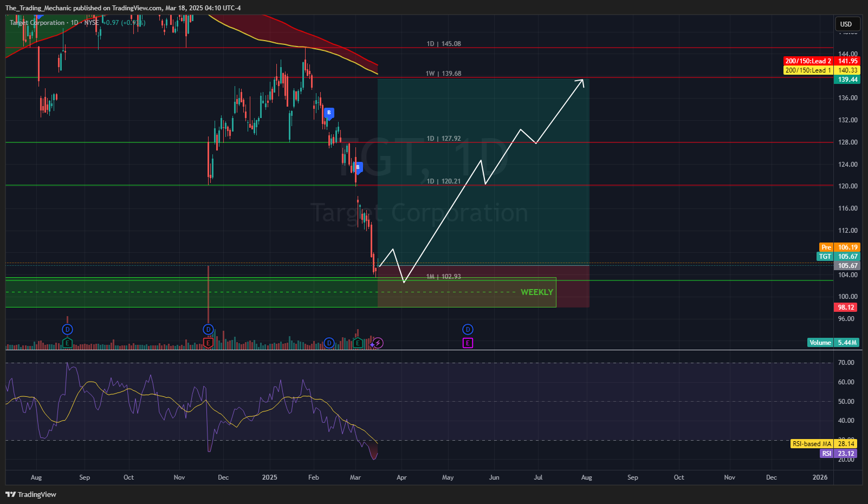The image size is (868, 504).
Task: Click the Feb label on the time axis
Action: 313,477
